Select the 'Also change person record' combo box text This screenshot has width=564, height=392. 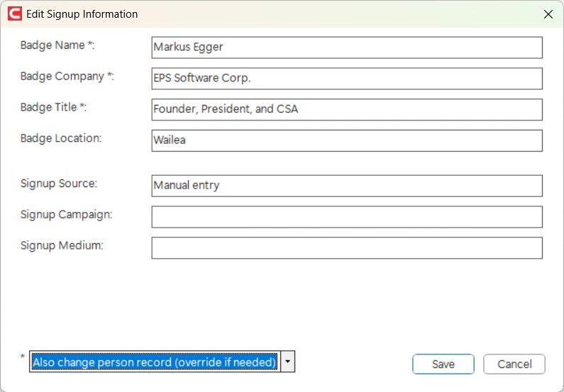[155, 362]
